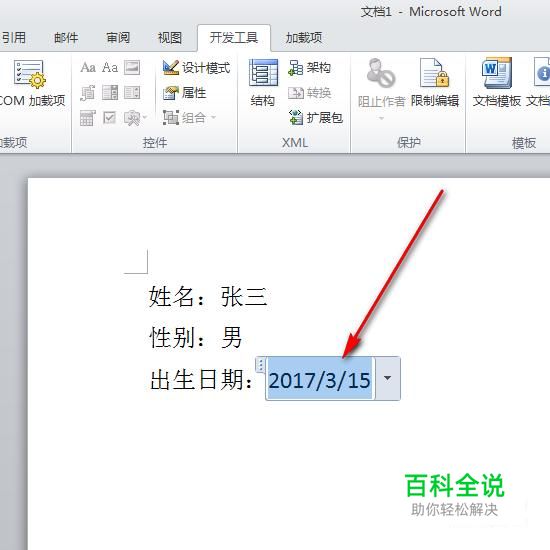Open 文档模板 document template dialog
This screenshot has height=550, width=550.
(497, 83)
